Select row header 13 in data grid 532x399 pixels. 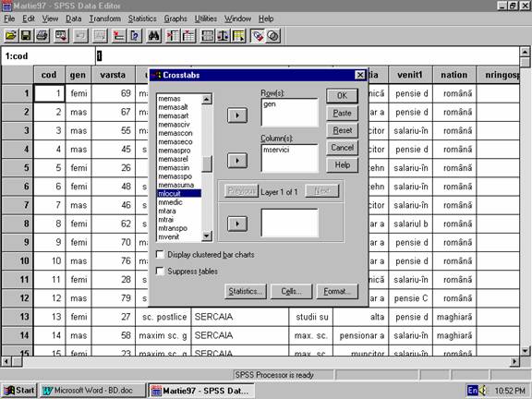(18, 317)
